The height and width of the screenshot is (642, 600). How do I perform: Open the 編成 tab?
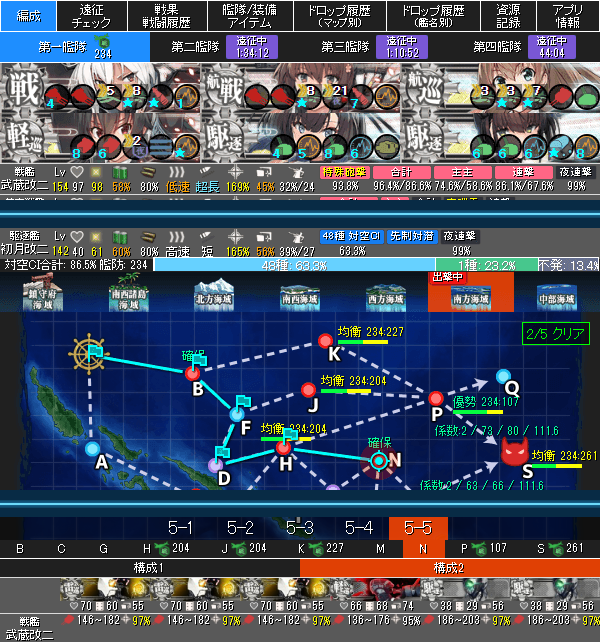(x=28, y=16)
